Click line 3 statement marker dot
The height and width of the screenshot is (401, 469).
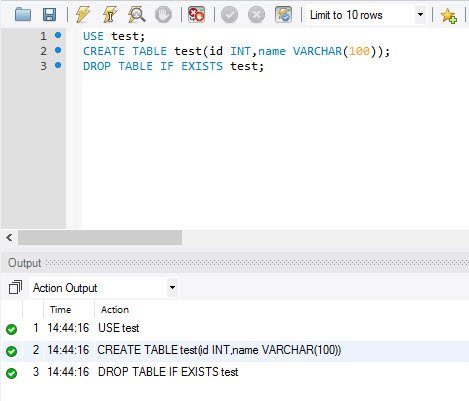(58, 65)
